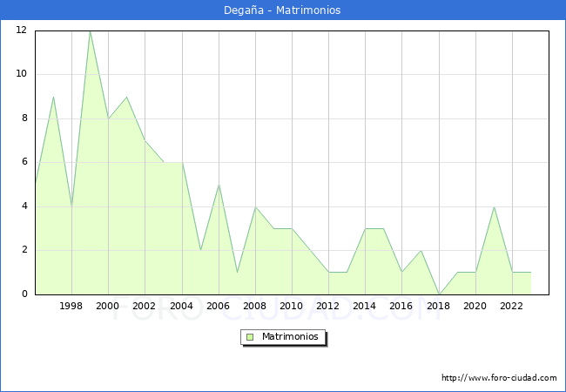Click the green Matrimonios legend swatch
Image resolution: width=566 pixels, height=392 pixels.
click(250, 337)
